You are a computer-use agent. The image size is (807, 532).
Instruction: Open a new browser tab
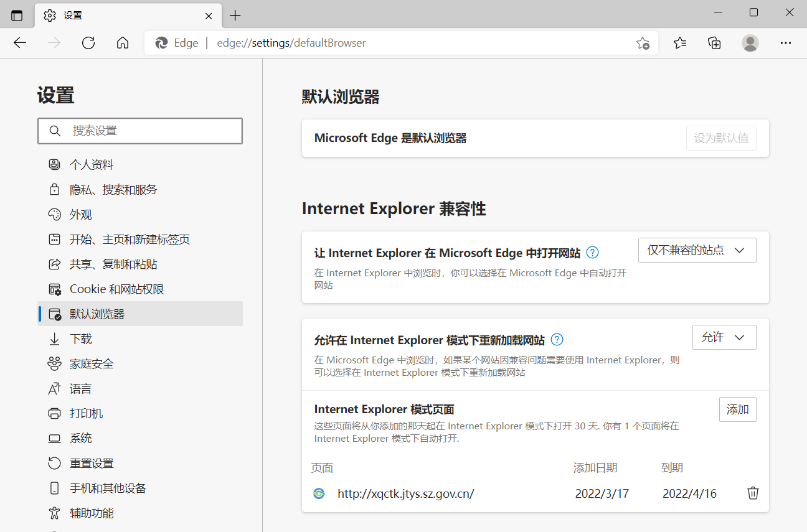click(235, 16)
